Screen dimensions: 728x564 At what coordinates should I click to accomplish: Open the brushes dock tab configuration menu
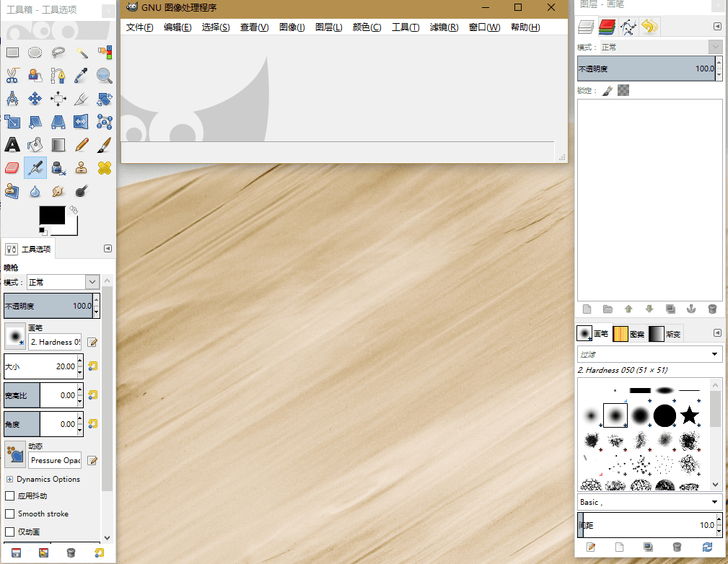[x=717, y=333]
